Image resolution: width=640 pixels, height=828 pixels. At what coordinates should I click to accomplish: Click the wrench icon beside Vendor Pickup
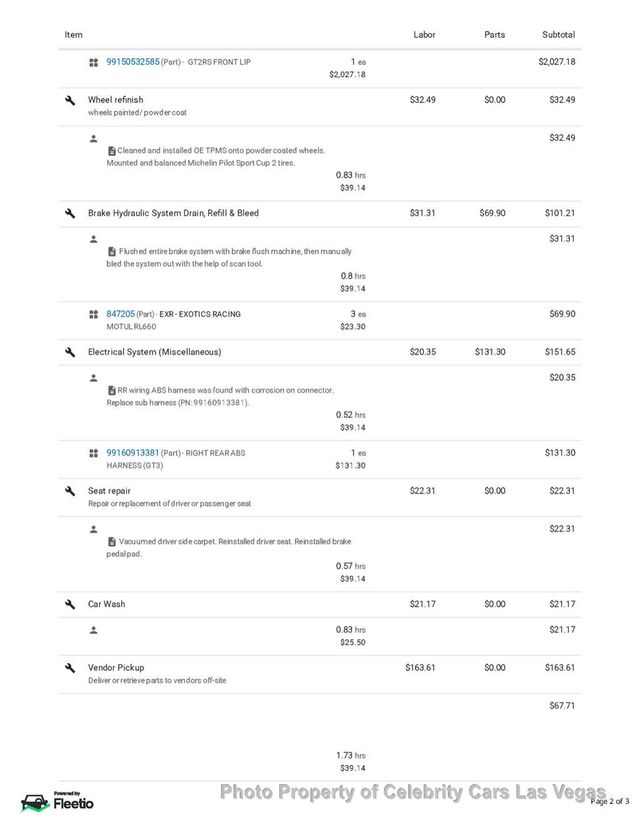click(70, 668)
